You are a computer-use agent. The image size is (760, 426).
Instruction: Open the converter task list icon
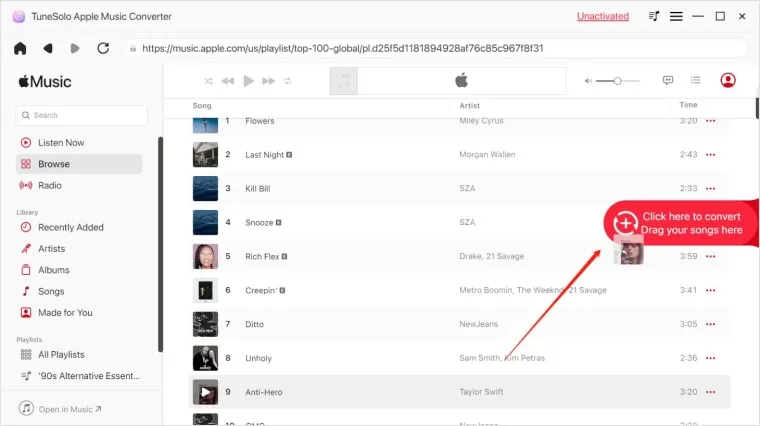[x=654, y=16]
